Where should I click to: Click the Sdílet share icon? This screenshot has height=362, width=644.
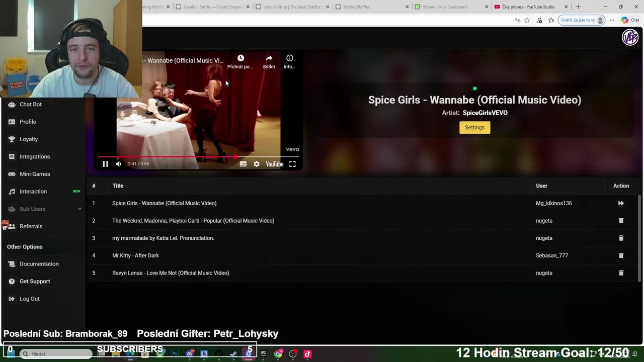click(269, 58)
